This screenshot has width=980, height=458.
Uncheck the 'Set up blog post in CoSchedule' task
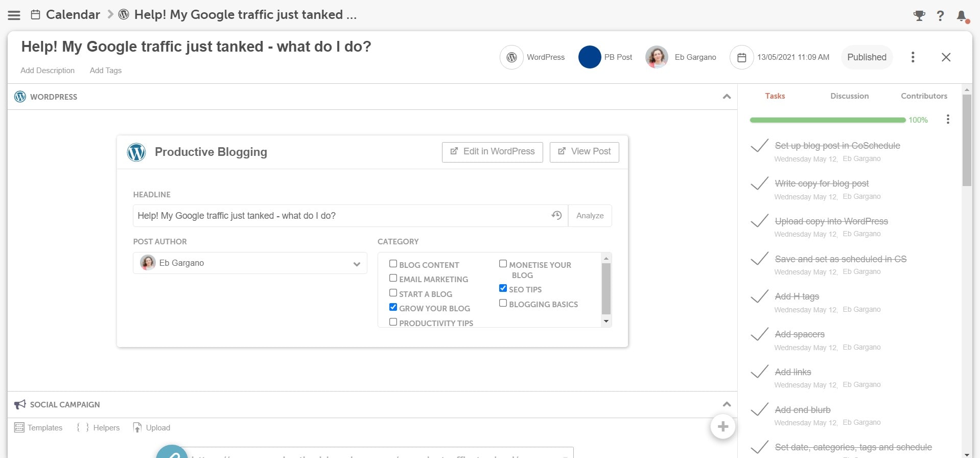(x=759, y=146)
